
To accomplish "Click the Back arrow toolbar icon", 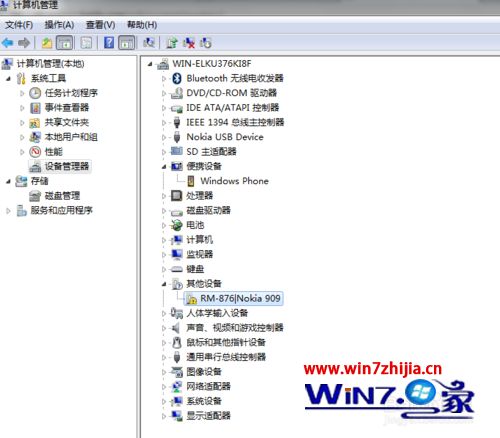I will pos(7,43).
